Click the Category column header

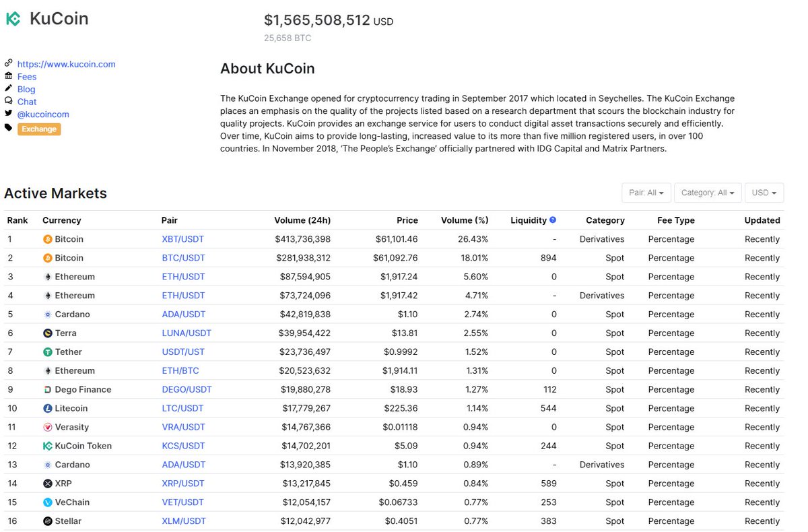(605, 220)
